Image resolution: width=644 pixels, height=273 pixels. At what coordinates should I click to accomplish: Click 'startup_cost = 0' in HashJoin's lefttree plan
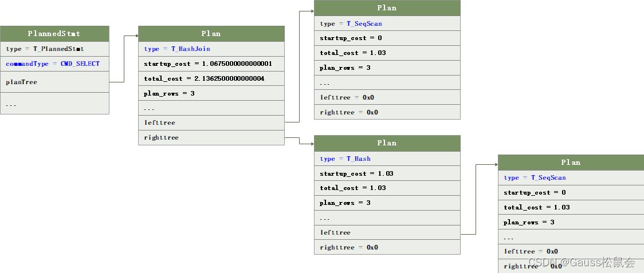point(387,38)
